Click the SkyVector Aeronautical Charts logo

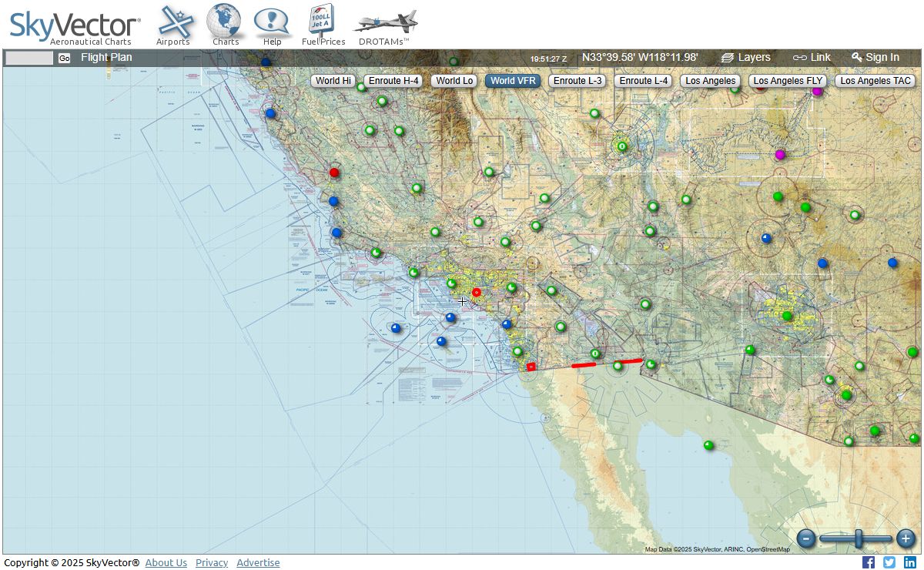pos(75,28)
